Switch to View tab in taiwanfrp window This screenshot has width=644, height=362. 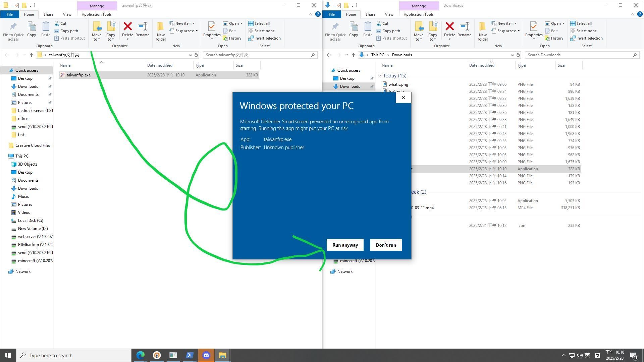(x=67, y=14)
